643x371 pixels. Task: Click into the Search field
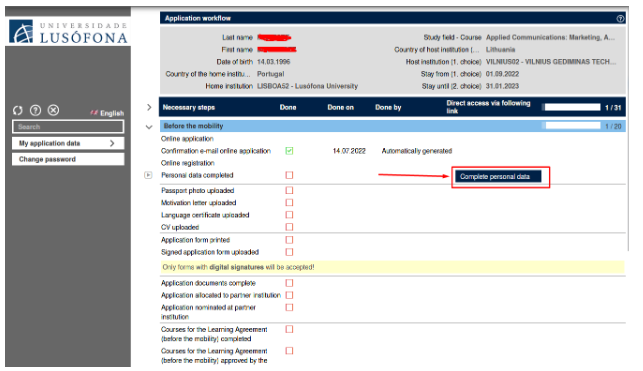[68, 127]
